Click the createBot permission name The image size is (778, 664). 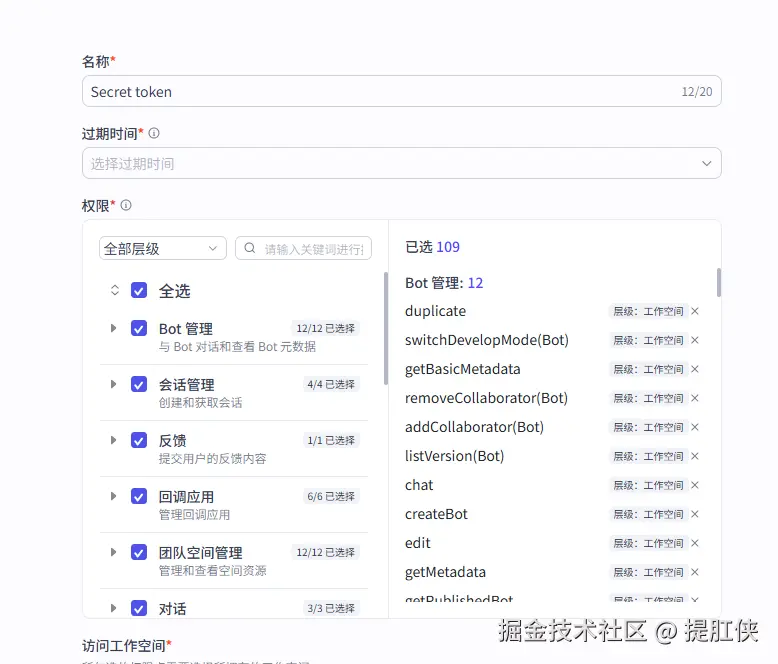coord(436,514)
